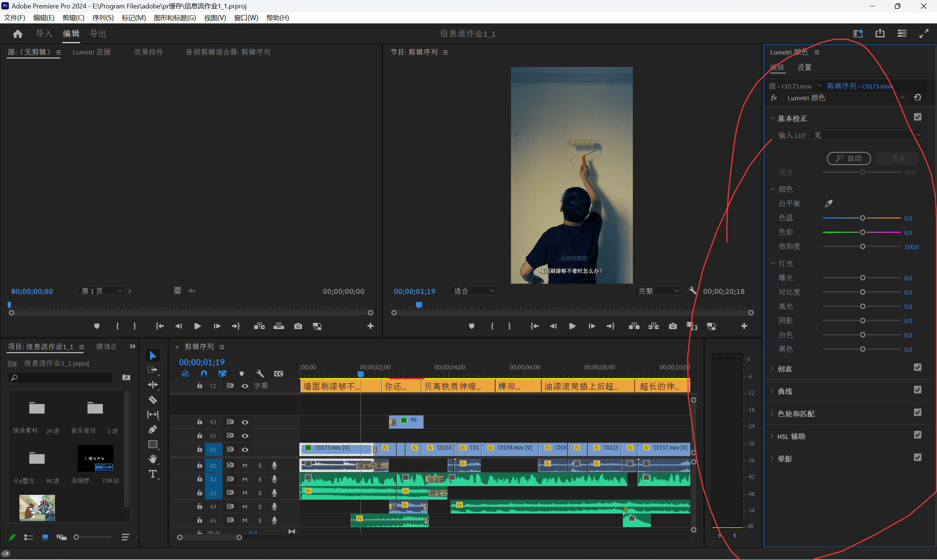Viewport: 937px width, 560px height.
Task: Toggle snap magnet in timeline
Action: point(204,374)
